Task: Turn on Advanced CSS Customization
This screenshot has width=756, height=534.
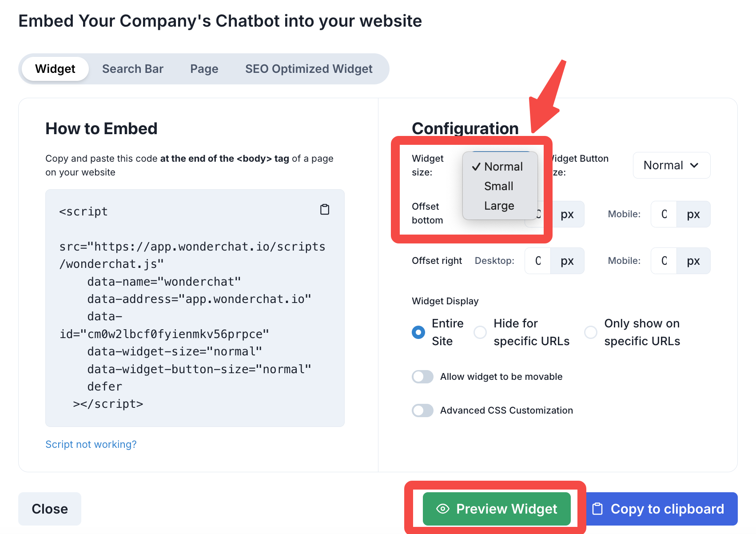Action: click(422, 410)
